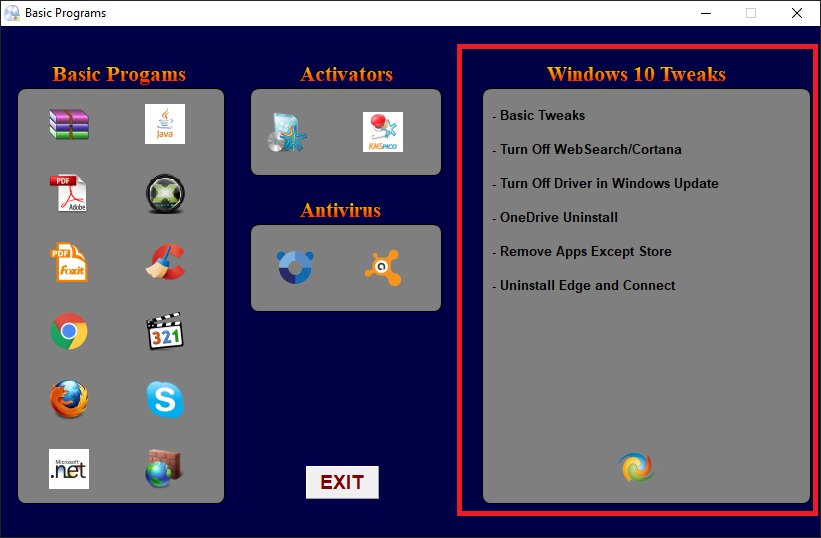Launch the WinRAR installer icon
Screen dimensions: 821x538
click(69, 124)
